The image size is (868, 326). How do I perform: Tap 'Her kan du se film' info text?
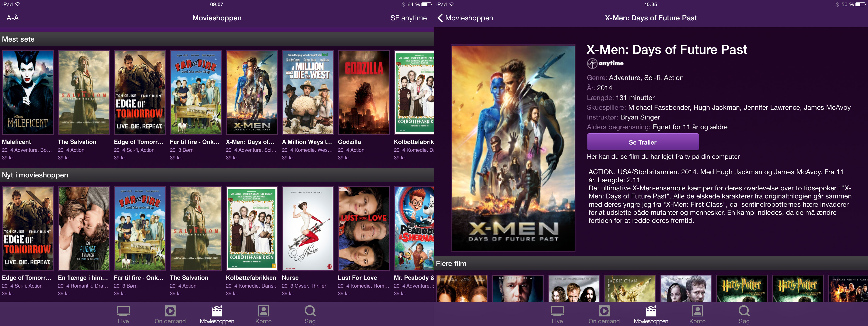click(x=663, y=157)
